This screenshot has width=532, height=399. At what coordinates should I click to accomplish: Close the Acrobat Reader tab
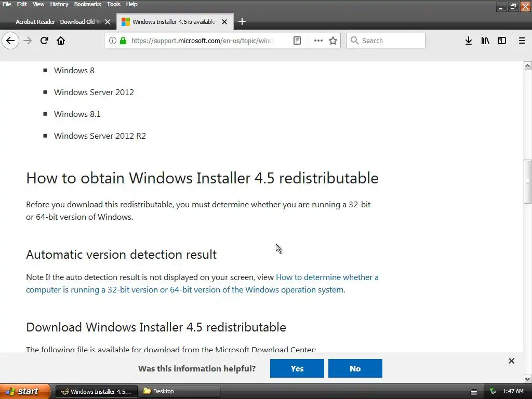pos(108,22)
